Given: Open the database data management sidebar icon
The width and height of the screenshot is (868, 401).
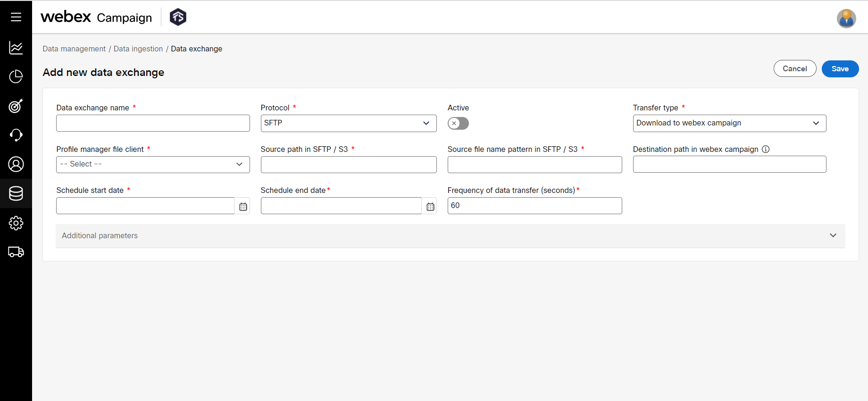Looking at the screenshot, I should click(x=16, y=193).
